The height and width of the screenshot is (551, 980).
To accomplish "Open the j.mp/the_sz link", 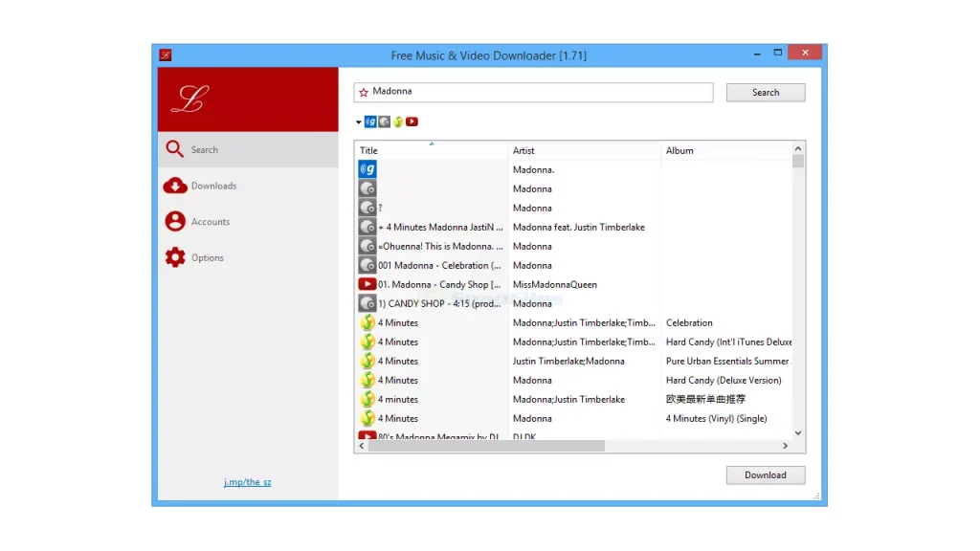I will pyautogui.click(x=248, y=482).
